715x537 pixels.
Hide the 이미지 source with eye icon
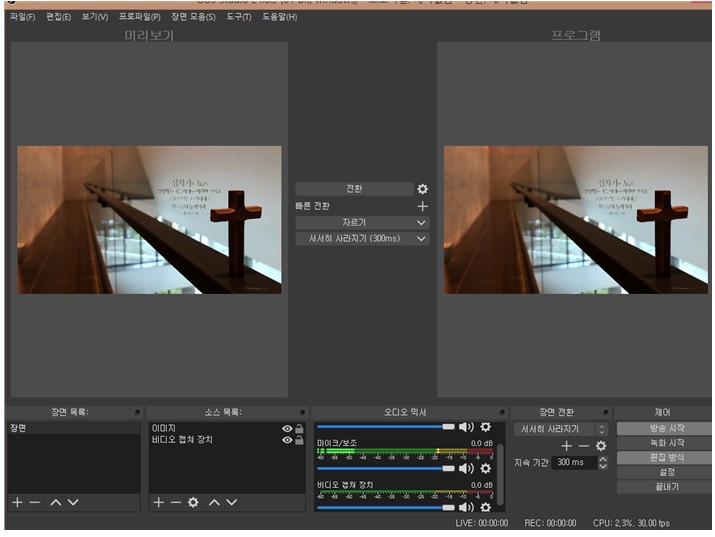(x=287, y=429)
